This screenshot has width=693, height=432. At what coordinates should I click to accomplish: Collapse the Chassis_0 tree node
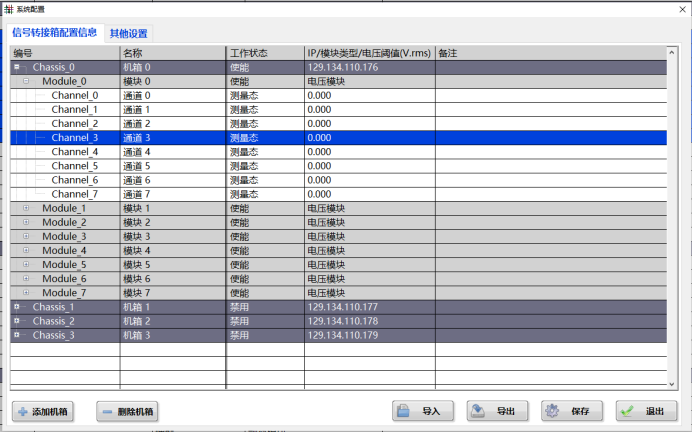[16, 68]
